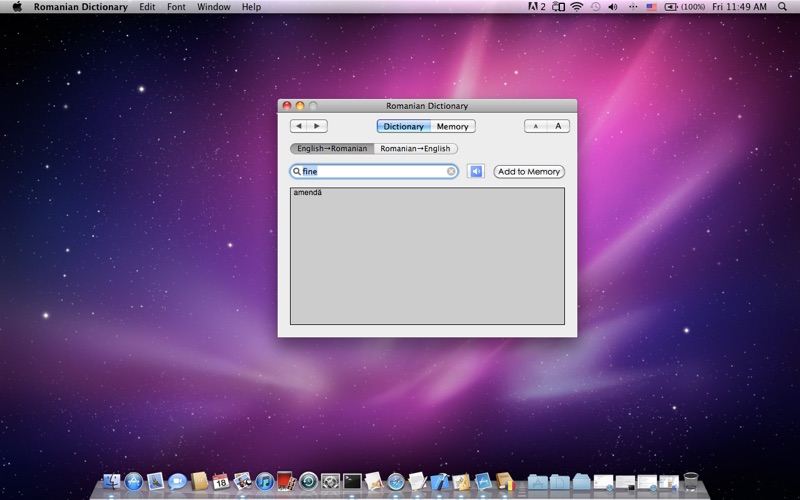Go forward with the right arrow button
This screenshot has width=800, height=500.
coord(317,126)
